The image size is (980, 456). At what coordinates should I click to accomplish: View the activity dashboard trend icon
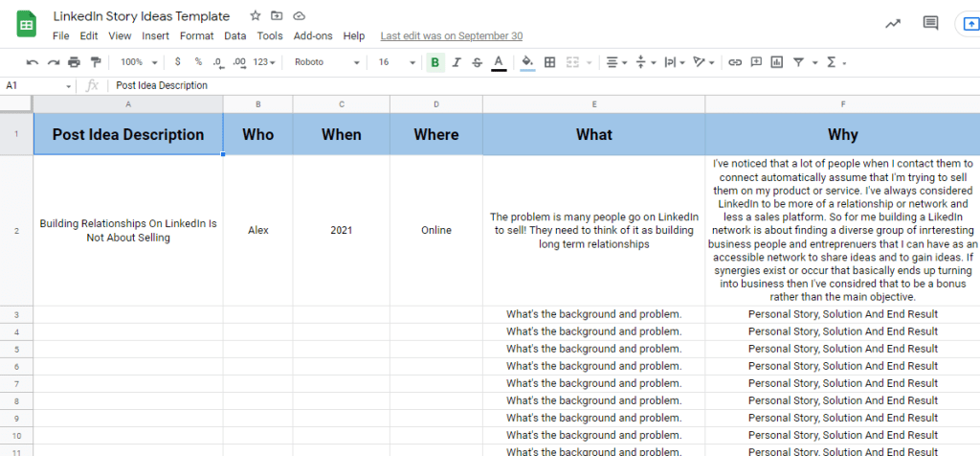tap(893, 24)
